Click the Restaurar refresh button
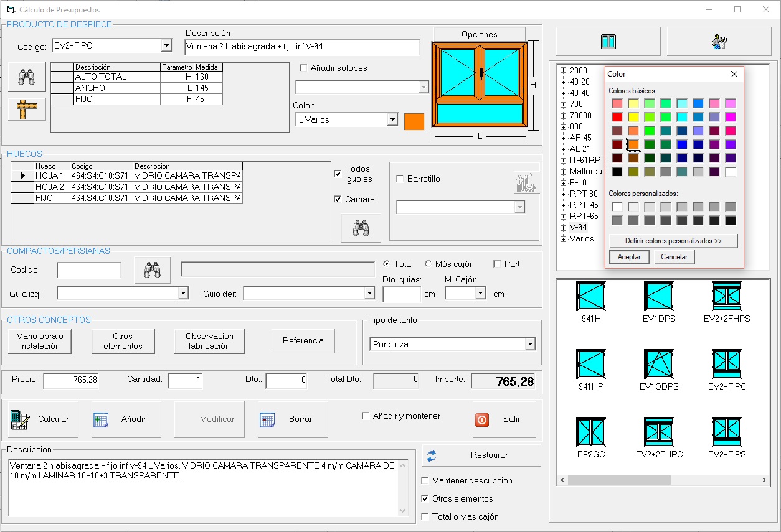Image resolution: width=781 pixels, height=532 pixels. coord(481,455)
